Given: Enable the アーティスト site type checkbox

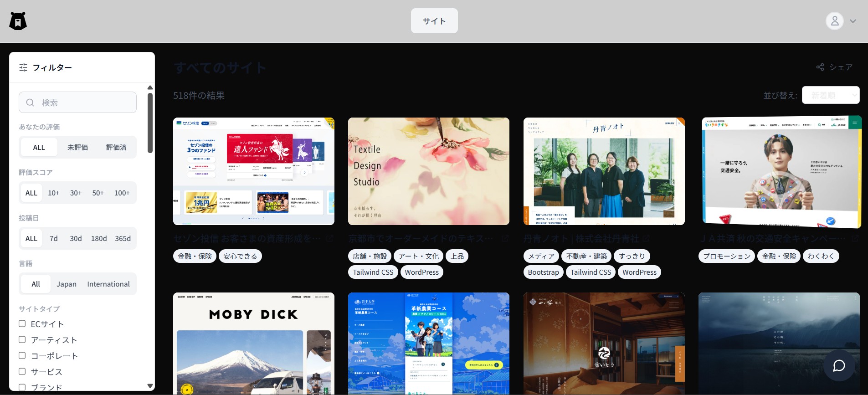Looking at the screenshot, I should tap(22, 339).
